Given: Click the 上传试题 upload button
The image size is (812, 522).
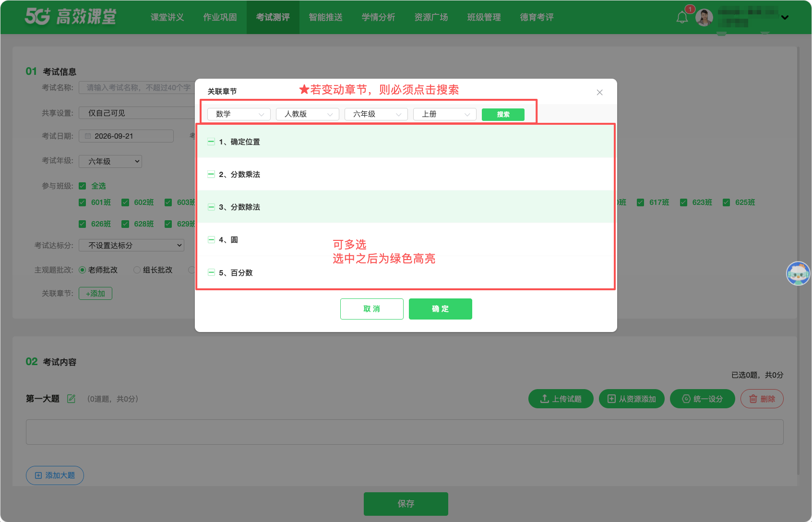Looking at the screenshot, I should point(561,399).
